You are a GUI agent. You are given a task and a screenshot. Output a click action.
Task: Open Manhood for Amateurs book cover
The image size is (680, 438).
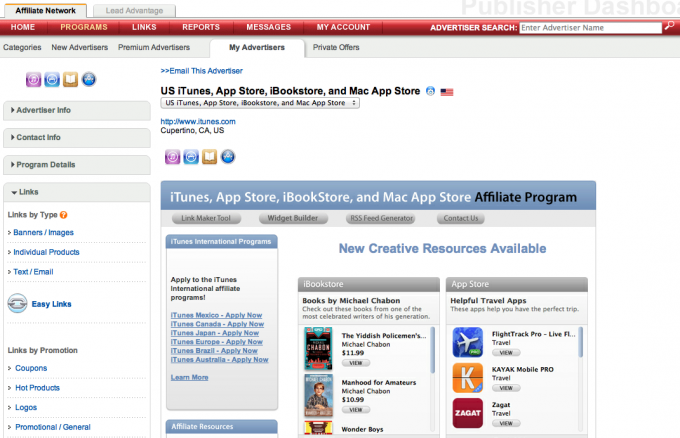318,396
